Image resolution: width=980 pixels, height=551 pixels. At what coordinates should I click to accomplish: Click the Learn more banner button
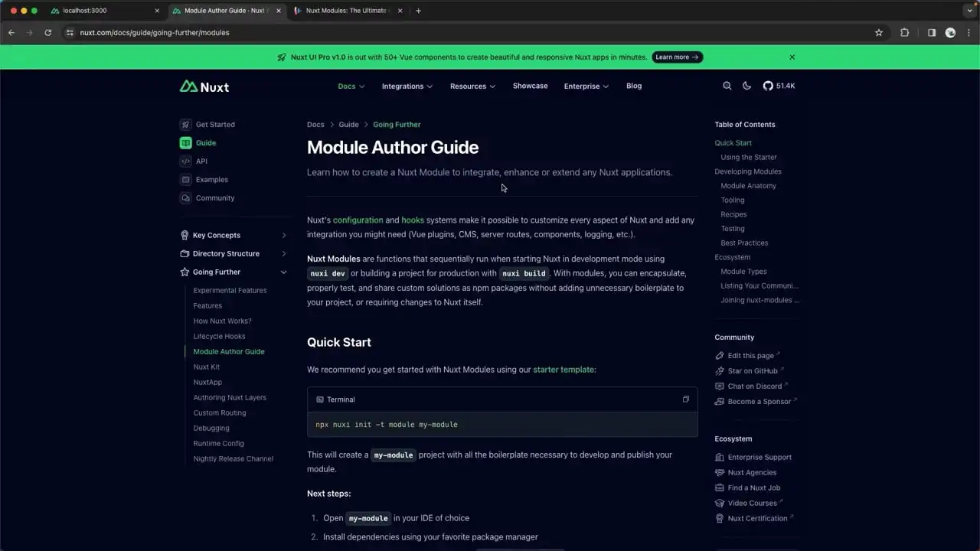677,57
